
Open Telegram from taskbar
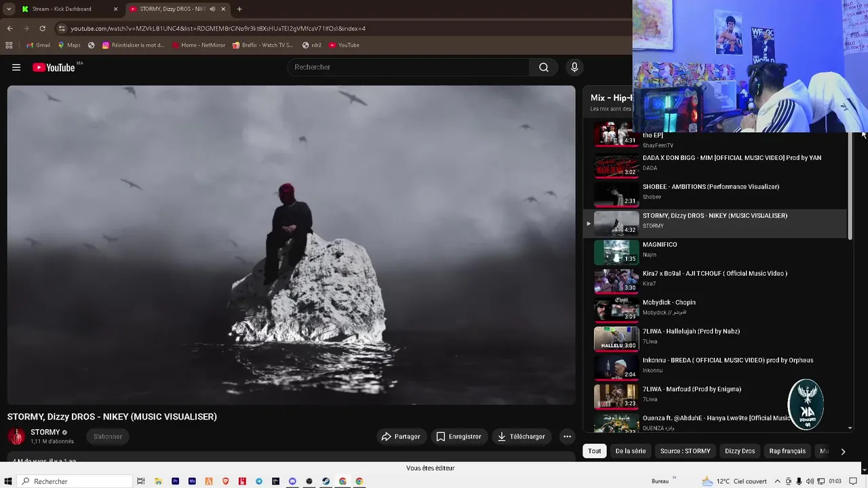coord(259,481)
